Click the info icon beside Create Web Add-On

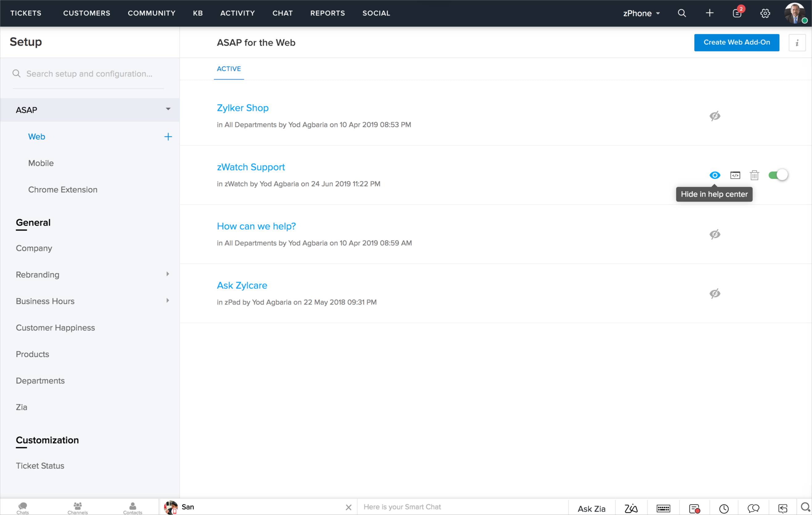pos(797,43)
